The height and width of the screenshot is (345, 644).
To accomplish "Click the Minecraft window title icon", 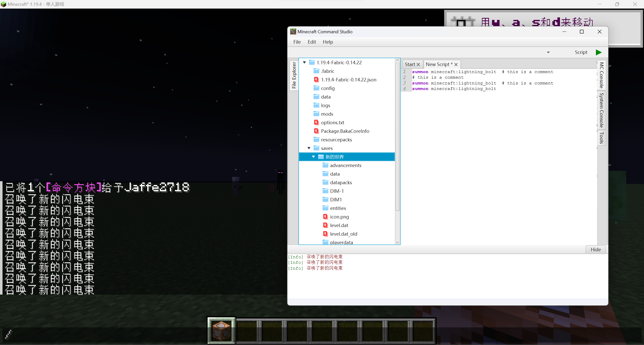I will 4,4.
